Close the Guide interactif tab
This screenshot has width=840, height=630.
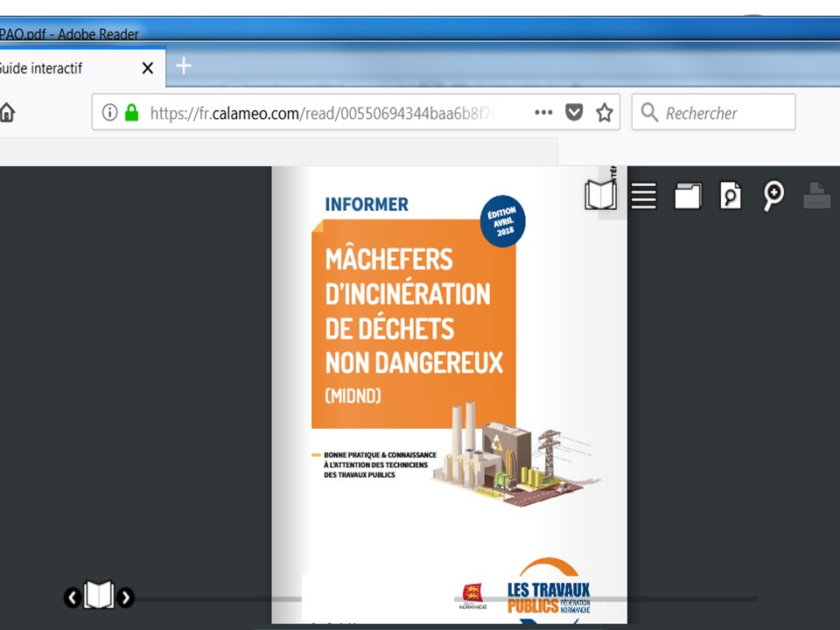[148, 68]
